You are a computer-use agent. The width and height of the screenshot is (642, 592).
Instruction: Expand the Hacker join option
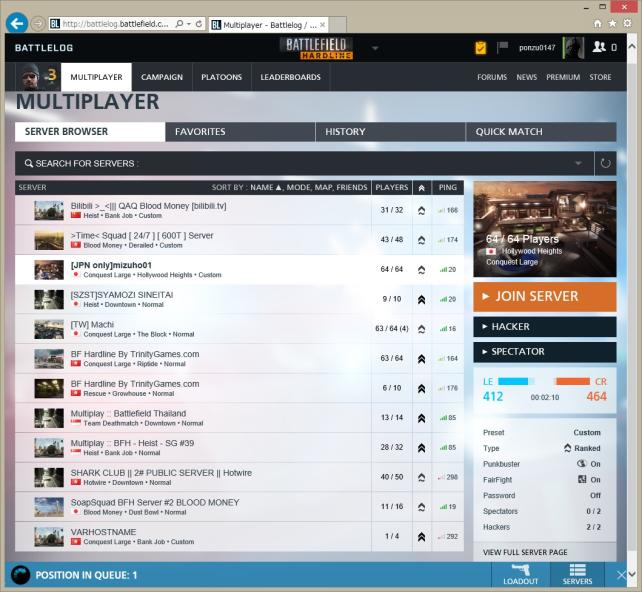545,327
